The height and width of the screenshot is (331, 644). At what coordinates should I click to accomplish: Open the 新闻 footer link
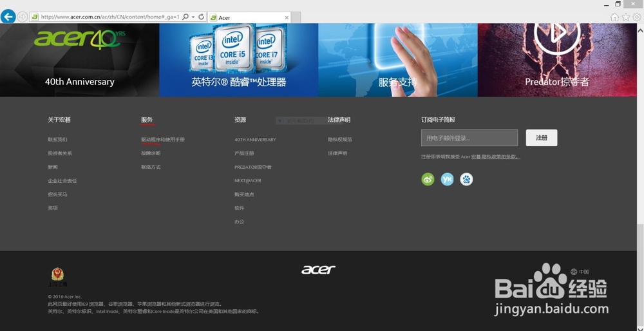pyautogui.click(x=53, y=167)
